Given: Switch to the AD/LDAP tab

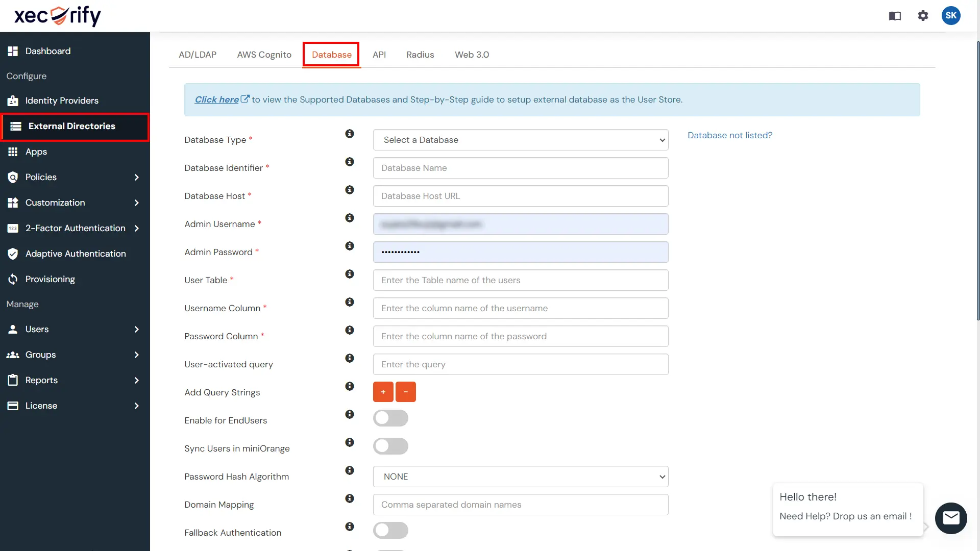Looking at the screenshot, I should [x=198, y=55].
